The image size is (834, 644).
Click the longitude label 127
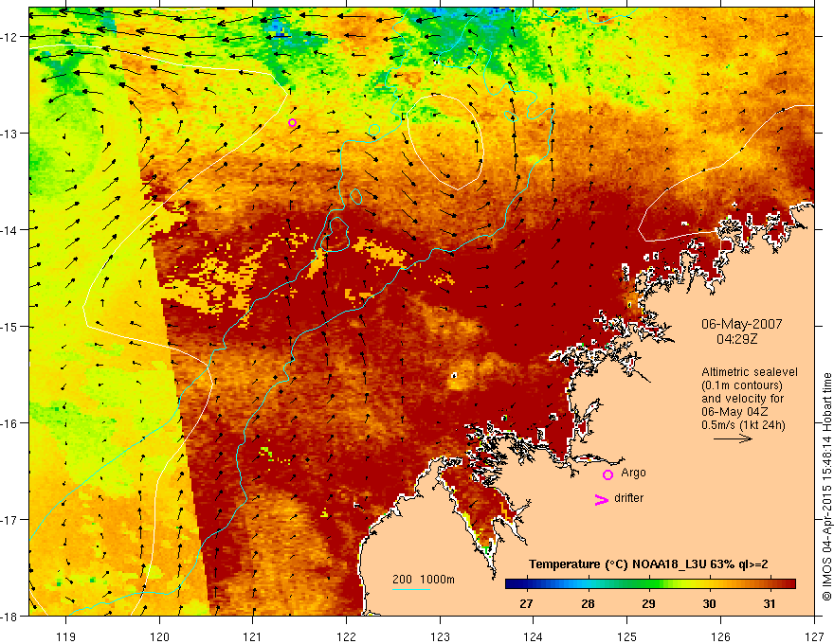click(814, 636)
